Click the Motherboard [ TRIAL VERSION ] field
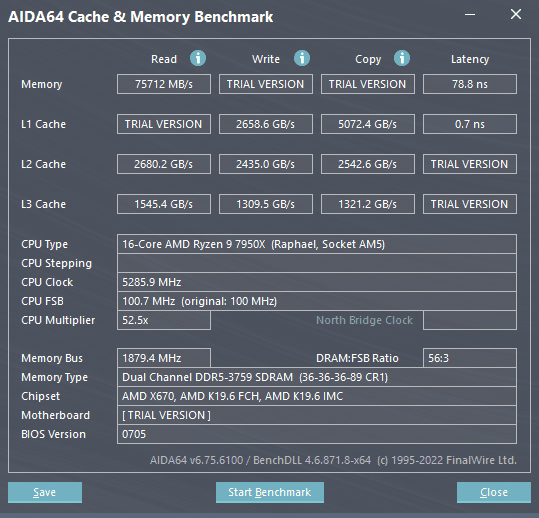This screenshot has height=518, width=539. [x=317, y=415]
